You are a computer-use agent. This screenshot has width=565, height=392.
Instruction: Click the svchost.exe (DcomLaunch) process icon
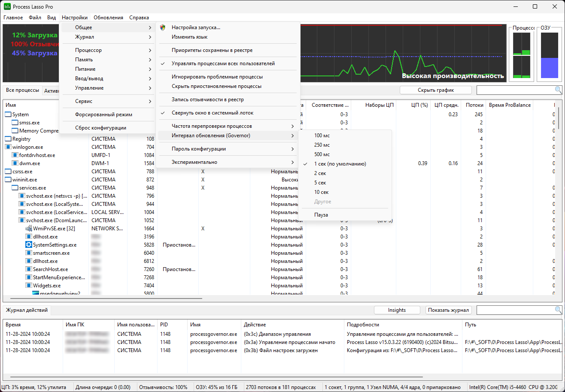22,220
